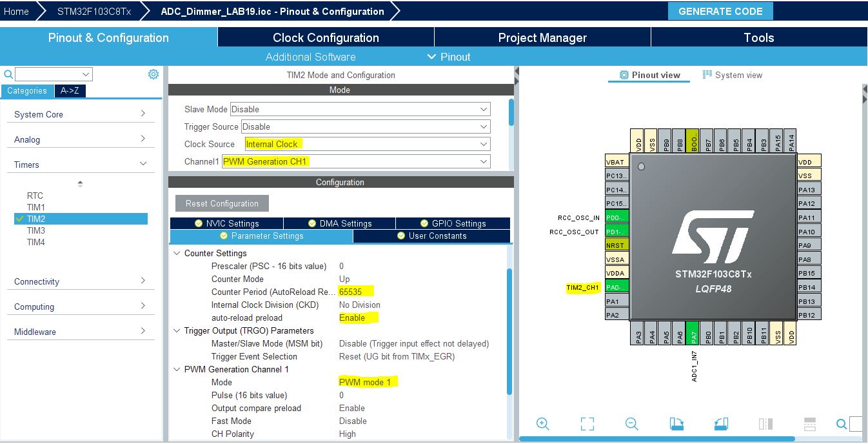868x444 pixels.
Task: Open the Trigger Source dropdown
Action: (x=366, y=126)
